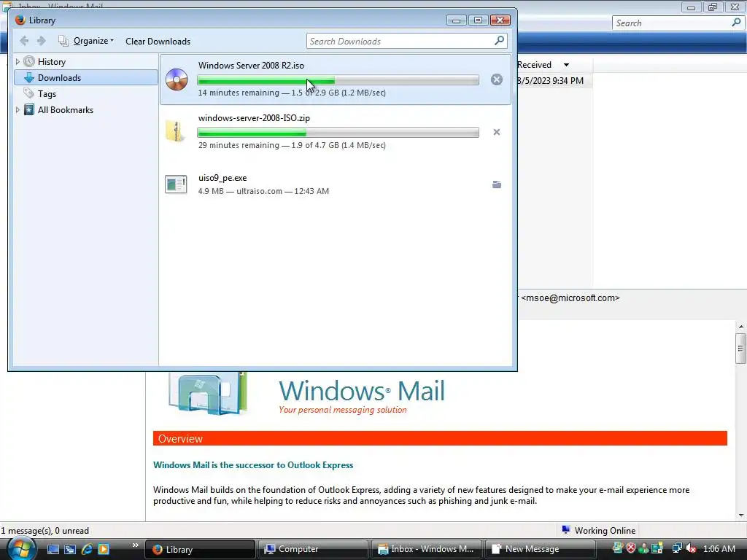Click the preview pane scroll down arrow
747x560 pixels.
pos(741,516)
